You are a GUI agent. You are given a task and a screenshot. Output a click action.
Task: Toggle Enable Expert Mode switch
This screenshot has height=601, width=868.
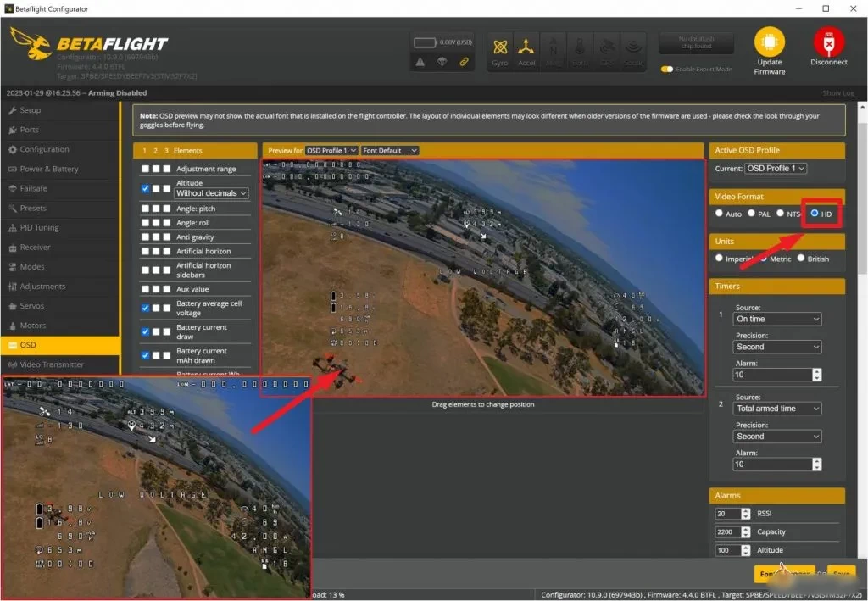(667, 70)
